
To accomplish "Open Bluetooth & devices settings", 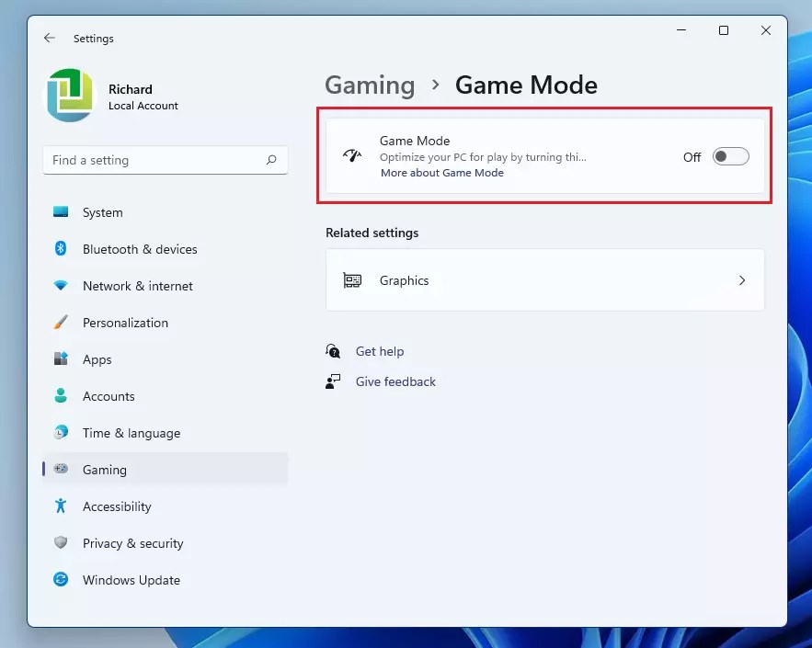I will [x=62, y=249].
